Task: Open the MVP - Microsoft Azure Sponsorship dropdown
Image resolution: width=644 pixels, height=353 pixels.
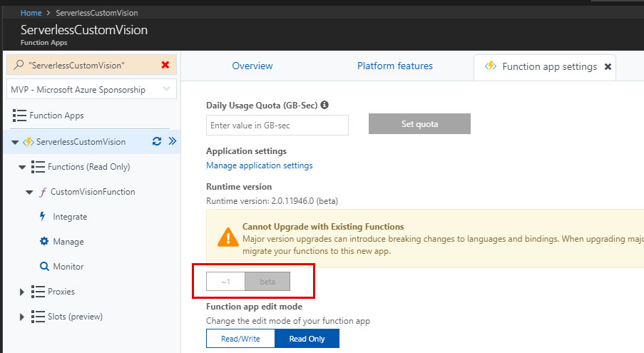Action: pos(91,89)
